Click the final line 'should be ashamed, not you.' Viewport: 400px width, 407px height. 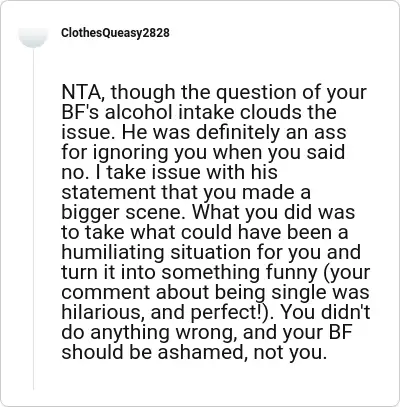click(194, 352)
